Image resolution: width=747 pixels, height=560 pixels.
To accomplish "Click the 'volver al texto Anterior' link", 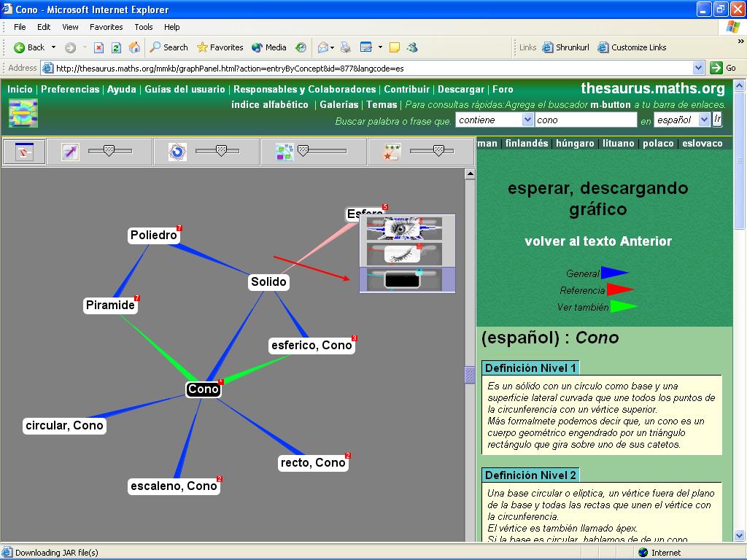I will tap(597, 241).
